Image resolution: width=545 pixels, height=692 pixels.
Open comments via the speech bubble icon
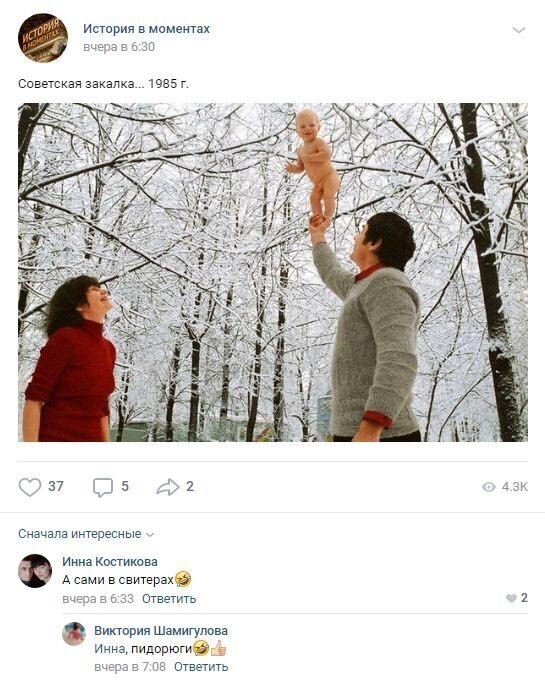(102, 487)
